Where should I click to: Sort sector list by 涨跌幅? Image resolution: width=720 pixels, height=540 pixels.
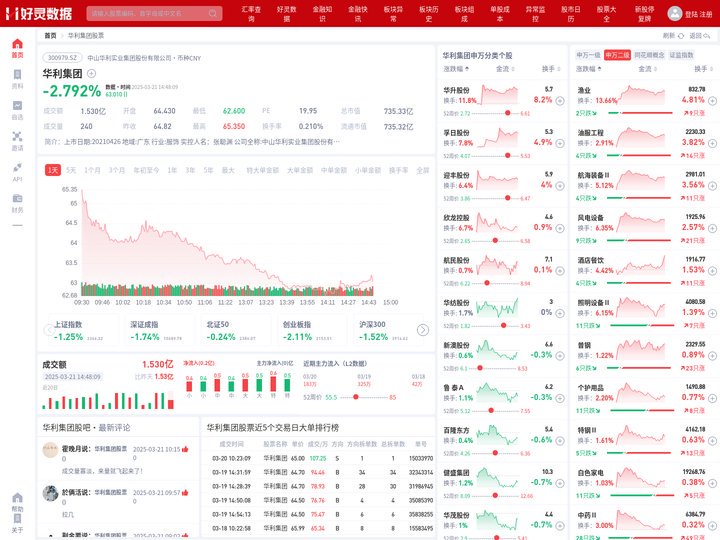[589, 69]
